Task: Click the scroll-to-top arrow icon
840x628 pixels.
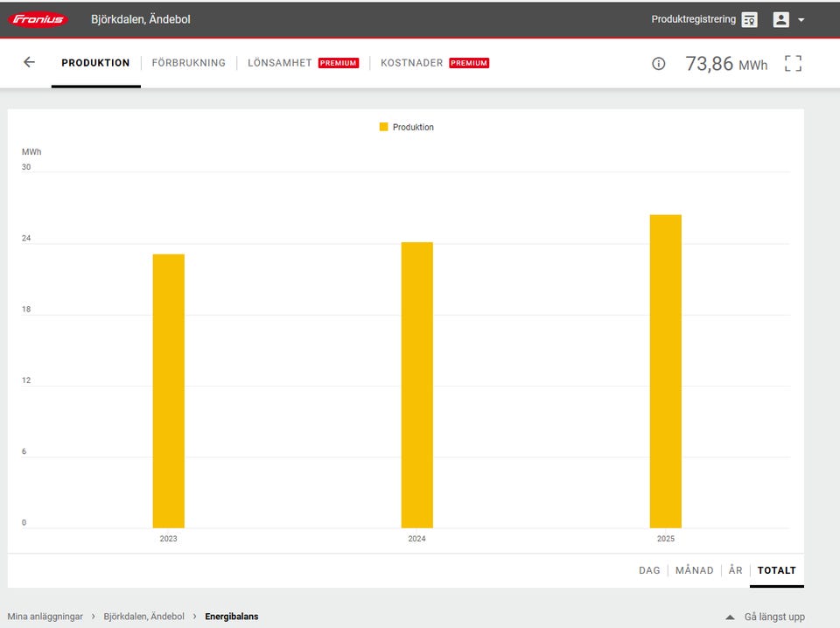Action: (730, 618)
